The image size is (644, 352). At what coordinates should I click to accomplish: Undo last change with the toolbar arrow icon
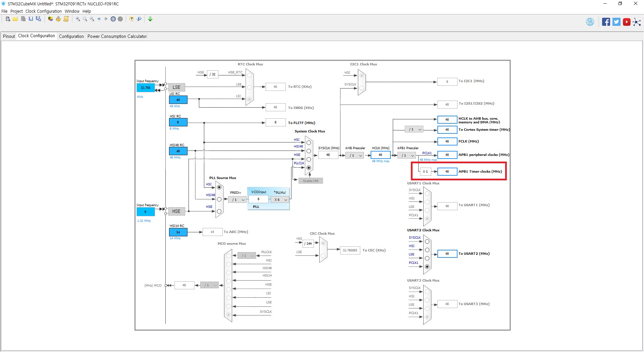coord(99,19)
